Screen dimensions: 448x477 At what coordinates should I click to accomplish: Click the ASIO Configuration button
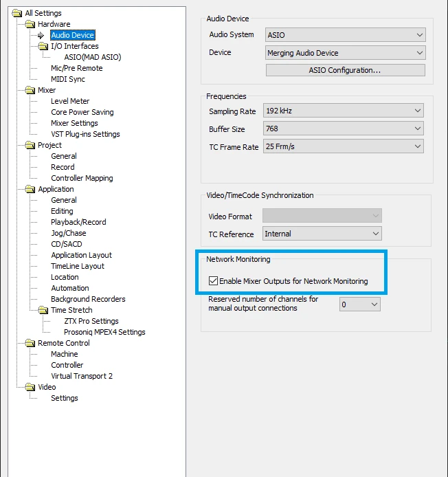345,70
